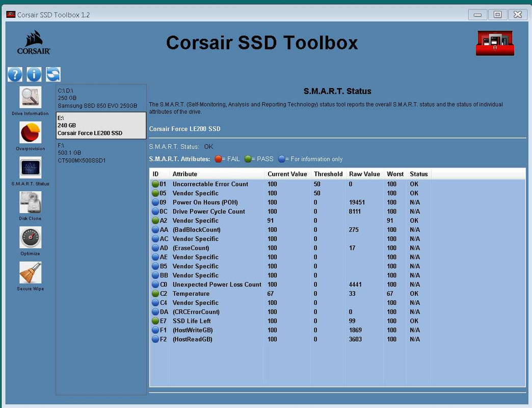The image size is (532, 408).
Task: Open the Disk Clone tool
Action: point(30,202)
